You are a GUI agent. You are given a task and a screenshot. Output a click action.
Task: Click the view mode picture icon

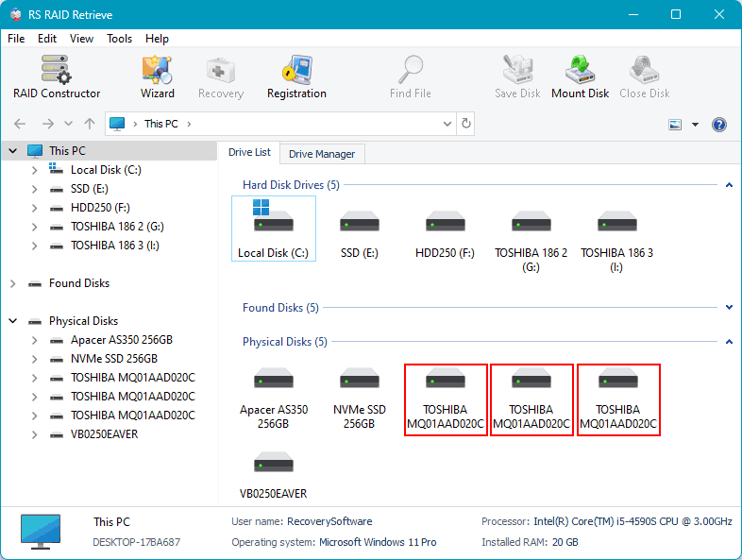tap(675, 125)
